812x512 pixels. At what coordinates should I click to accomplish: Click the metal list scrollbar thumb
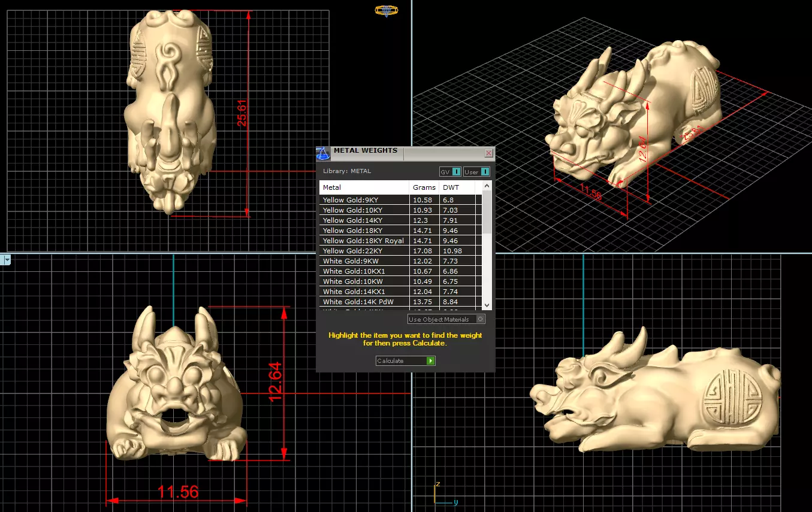(487, 212)
